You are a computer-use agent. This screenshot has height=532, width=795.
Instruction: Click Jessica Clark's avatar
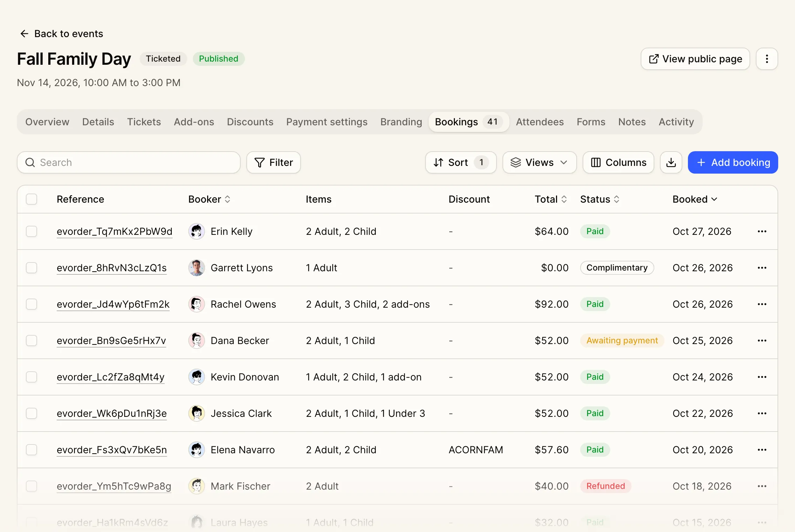[x=197, y=413]
